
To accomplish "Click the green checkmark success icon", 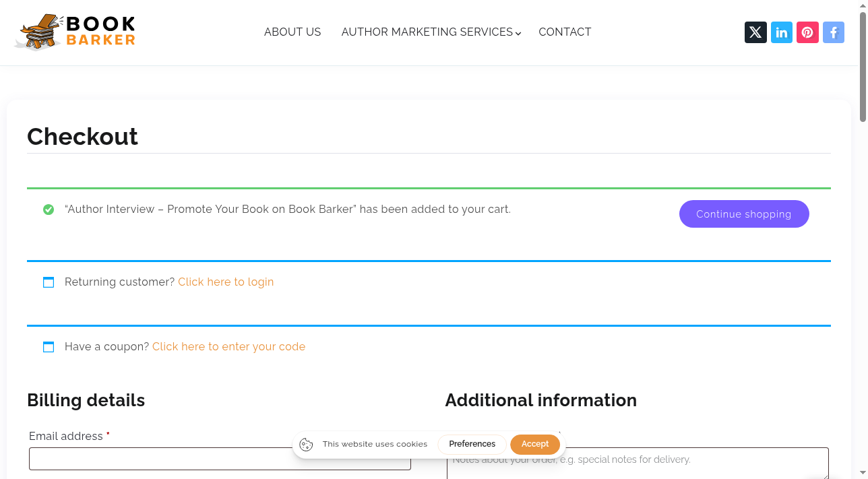I will (x=49, y=210).
